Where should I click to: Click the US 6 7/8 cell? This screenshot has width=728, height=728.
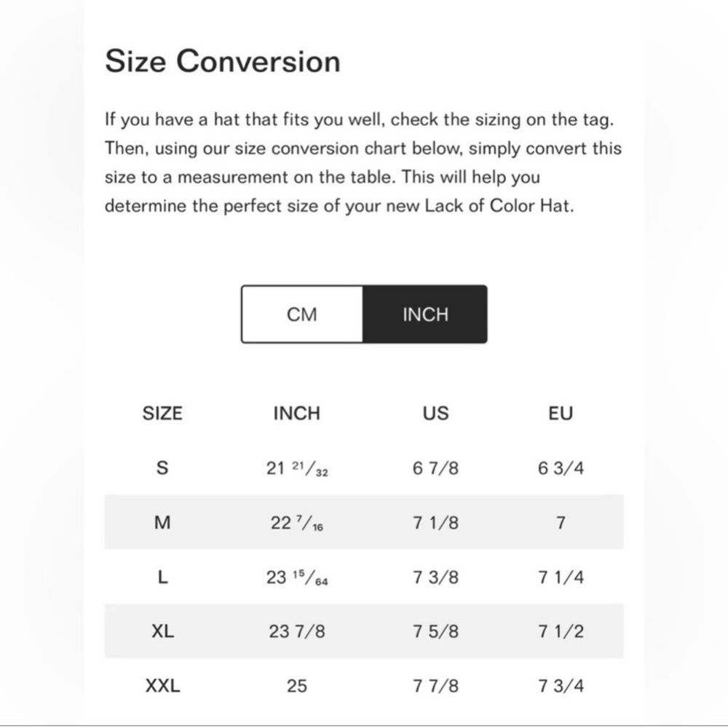point(435,467)
